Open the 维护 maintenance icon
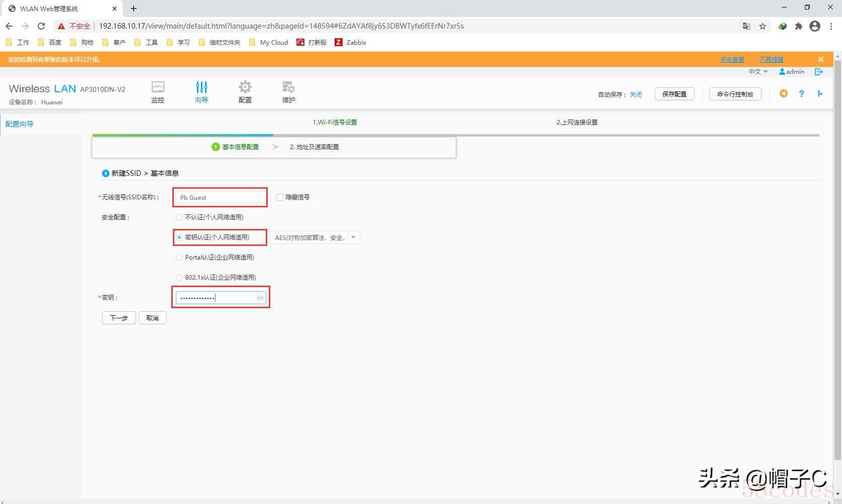 pos(288,87)
